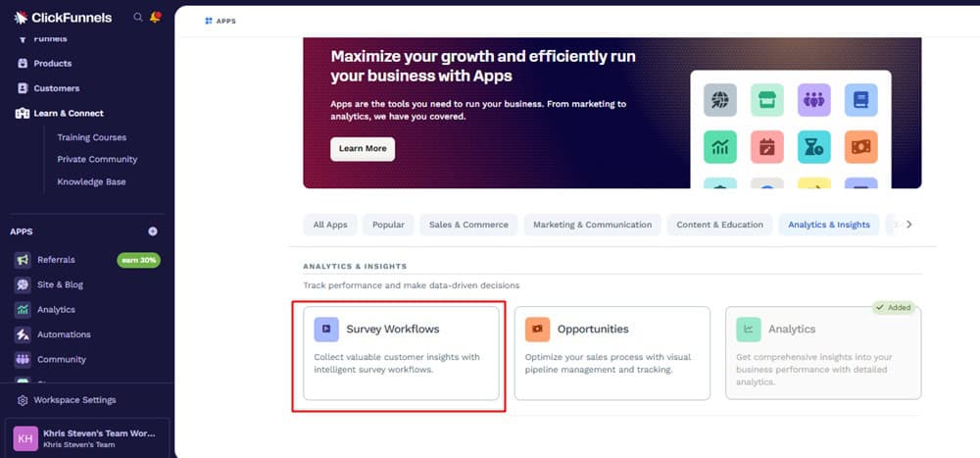Image resolution: width=980 pixels, height=458 pixels.
Task: Click the Learn & Connect icon
Action: pyautogui.click(x=23, y=113)
